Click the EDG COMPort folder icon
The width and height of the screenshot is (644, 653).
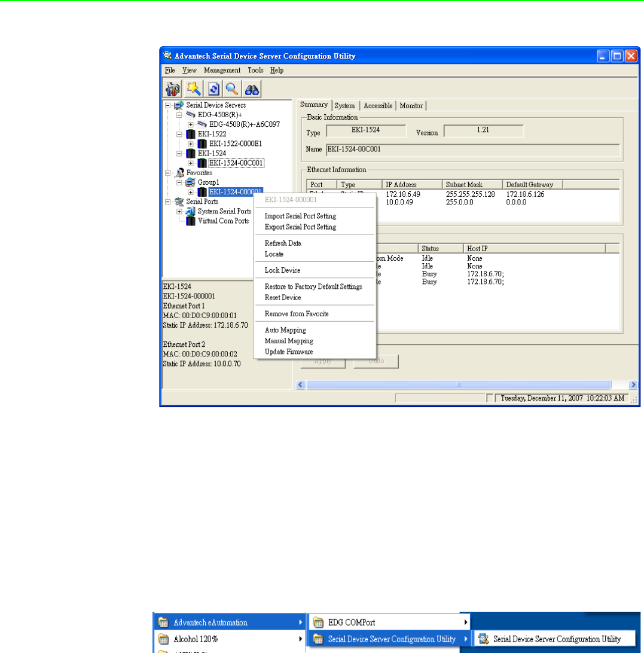coord(318,623)
